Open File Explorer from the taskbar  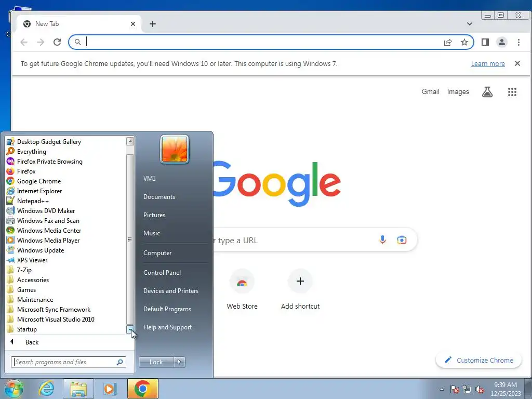point(78,389)
